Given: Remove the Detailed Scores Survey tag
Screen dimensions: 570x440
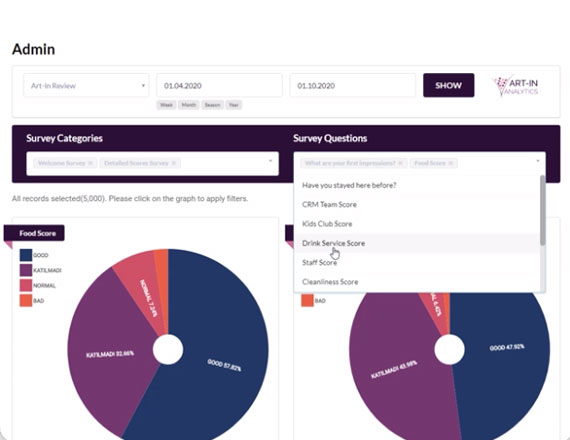Looking at the screenshot, I should point(174,163).
